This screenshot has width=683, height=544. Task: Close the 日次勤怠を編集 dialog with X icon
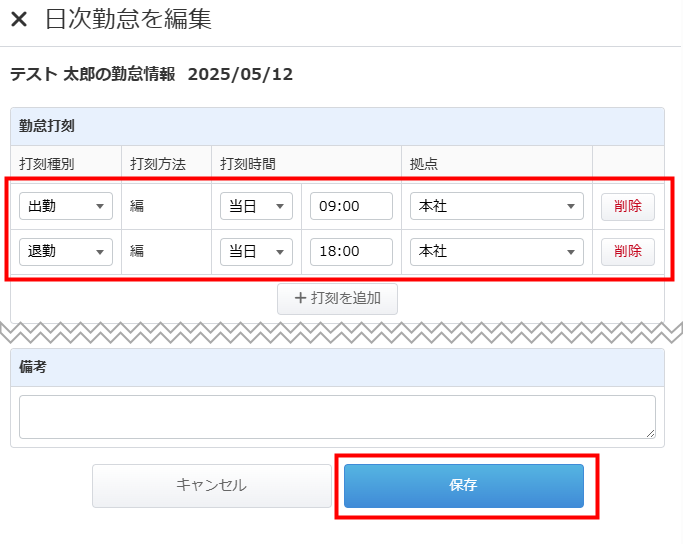(x=19, y=20)
